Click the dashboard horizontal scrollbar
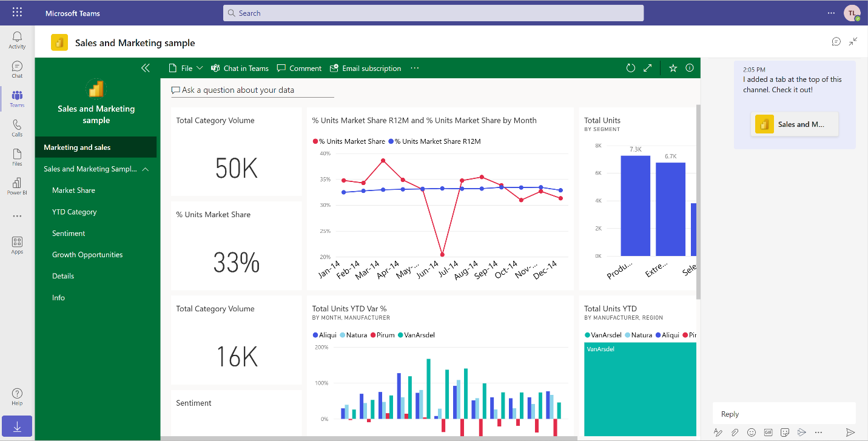Viewport: 868px width, 441px height. [369, 438]
